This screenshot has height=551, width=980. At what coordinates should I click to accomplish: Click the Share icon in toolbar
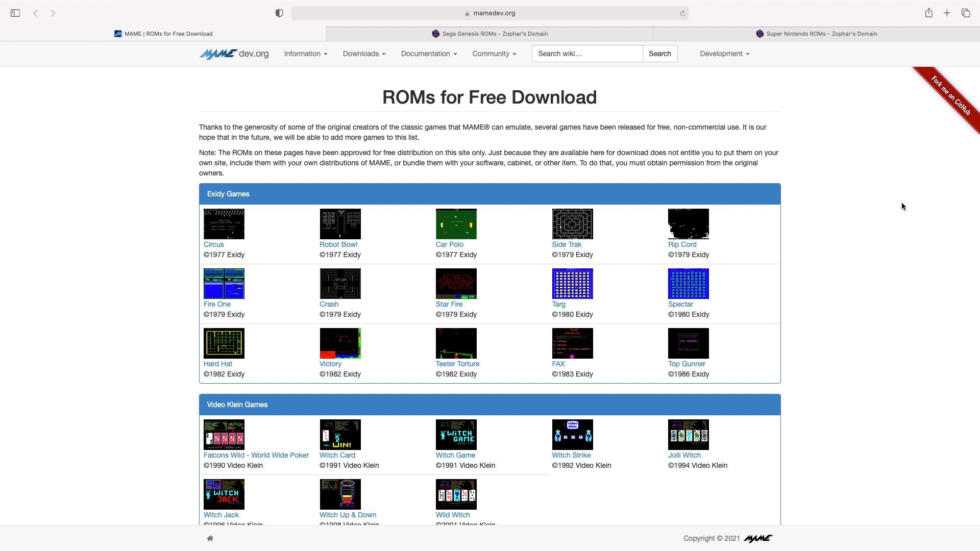[928, 13]
